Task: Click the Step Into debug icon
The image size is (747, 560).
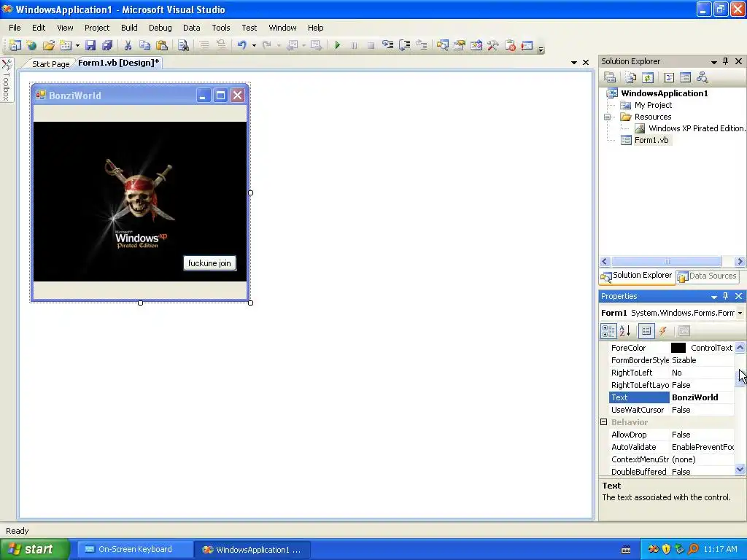Action: [388, 45]
